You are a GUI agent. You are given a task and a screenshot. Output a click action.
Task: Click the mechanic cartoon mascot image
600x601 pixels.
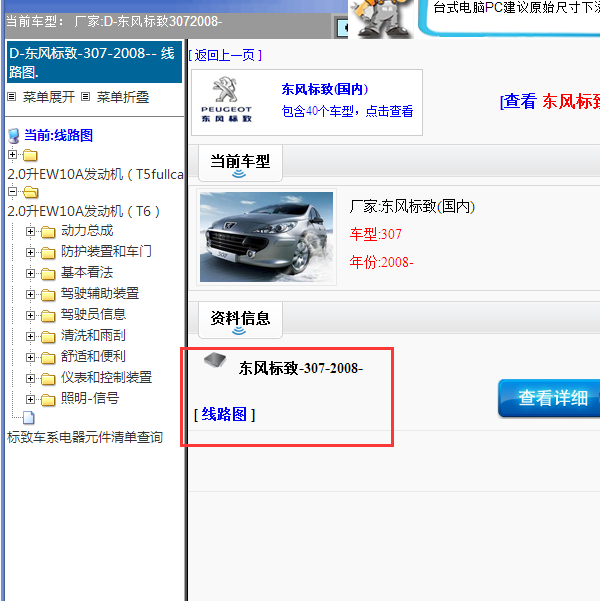[381, 19]
